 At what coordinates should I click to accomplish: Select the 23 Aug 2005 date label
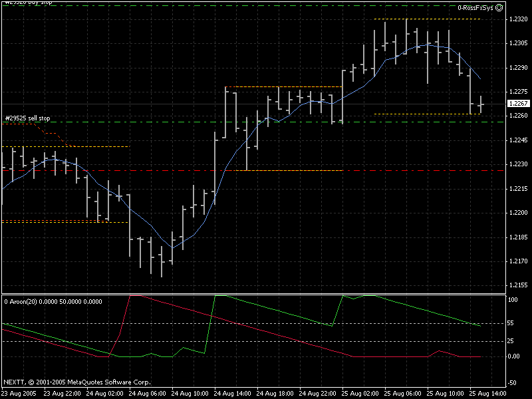coord(19,393)
